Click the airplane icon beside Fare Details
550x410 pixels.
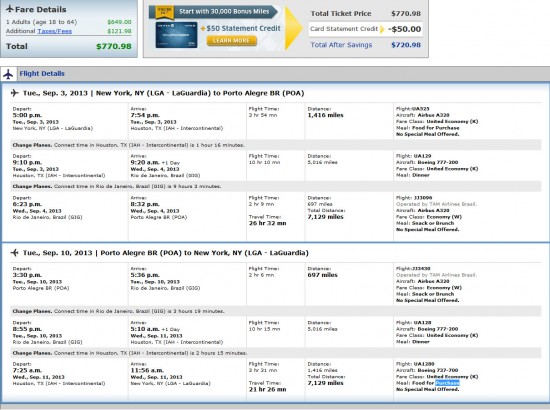tap(10, 9)
